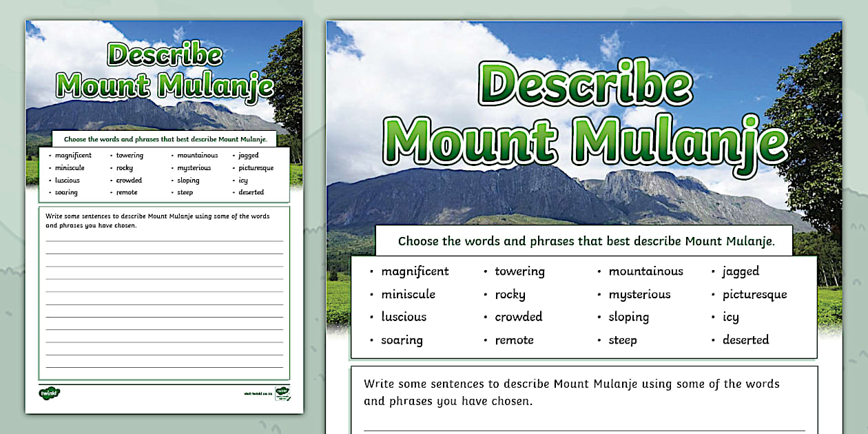
Task: Select the word 'towering' in the word bank
Action: [519, 271]
